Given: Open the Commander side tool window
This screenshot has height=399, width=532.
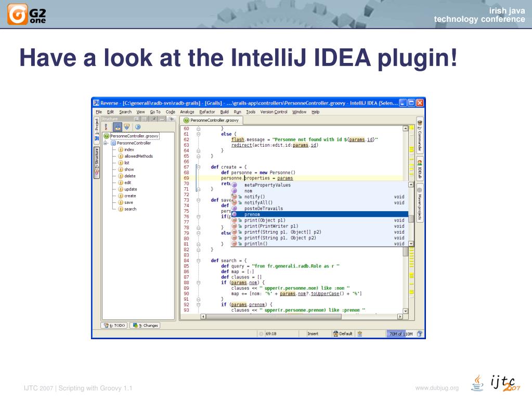Looking at the screenshot, I should [x=420, y=135].
